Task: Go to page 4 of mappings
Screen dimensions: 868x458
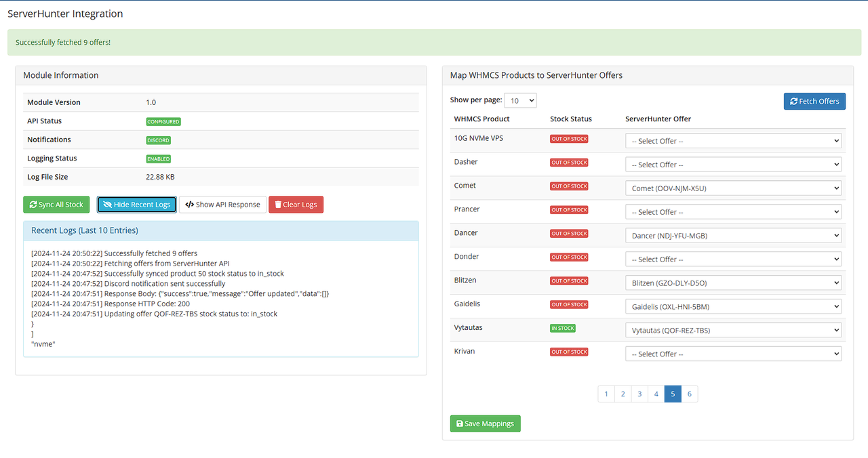Action: click(656, 394)
